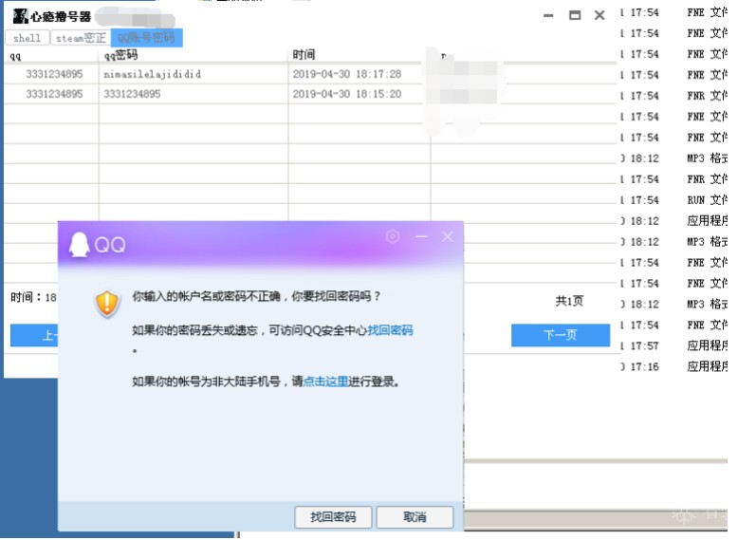The height and width of the screenshot is (540, 756).
Task: Maximize the 心癌撸号器 window
Action: (x=575, y=15)
